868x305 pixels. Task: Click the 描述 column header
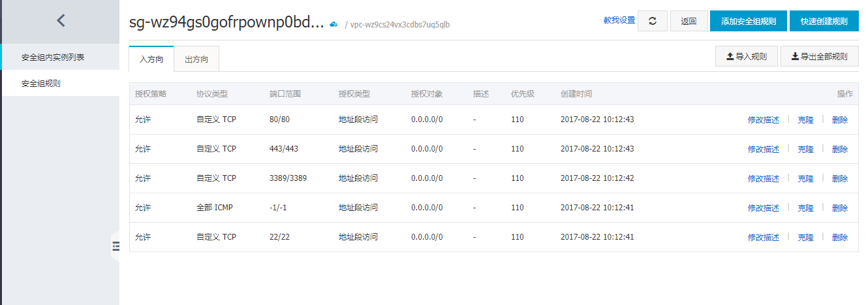point(481,94)
